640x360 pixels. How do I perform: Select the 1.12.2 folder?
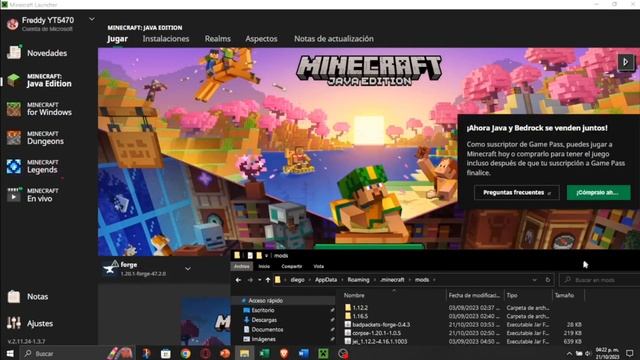point(360,308)
